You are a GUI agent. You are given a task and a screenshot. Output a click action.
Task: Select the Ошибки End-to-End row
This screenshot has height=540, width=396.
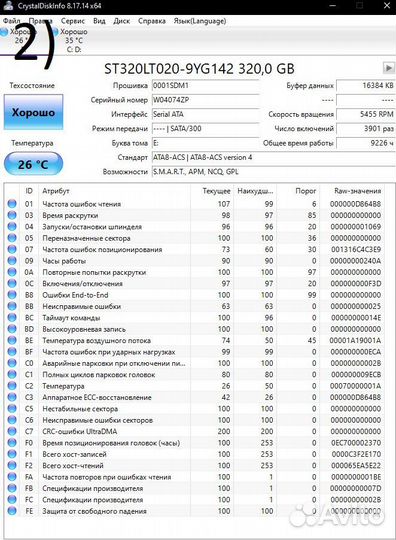click(x=195, y=294)
